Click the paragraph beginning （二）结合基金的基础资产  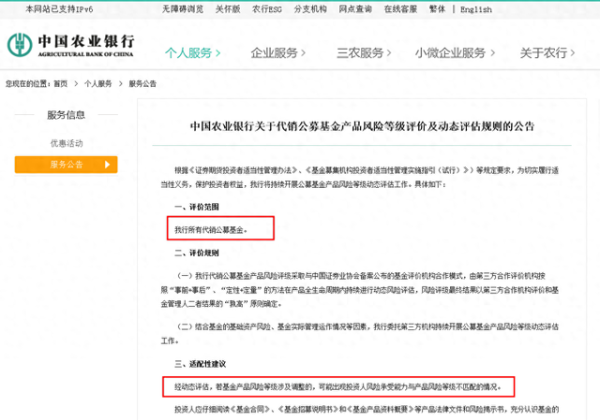[x=360, y=334]
